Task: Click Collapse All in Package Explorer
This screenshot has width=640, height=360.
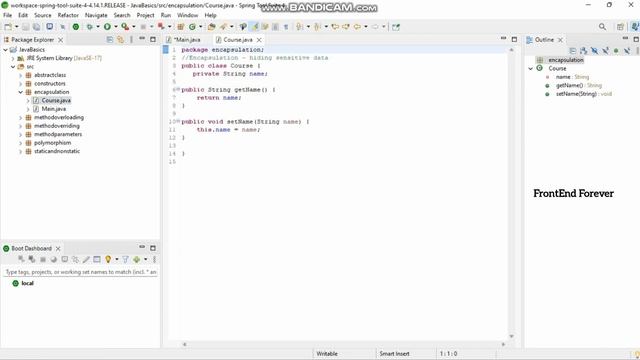Action: click(x=109, y=40)
